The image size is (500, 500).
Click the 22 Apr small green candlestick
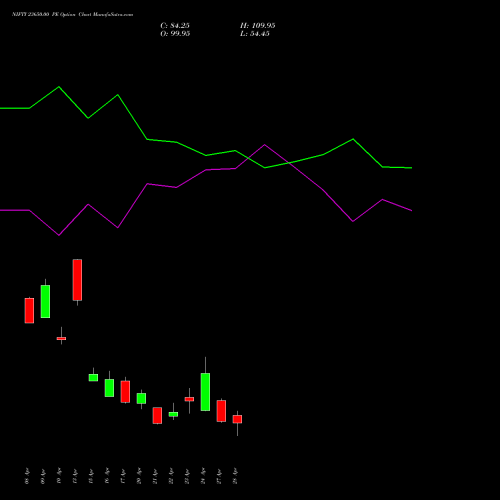coord(173,414)
